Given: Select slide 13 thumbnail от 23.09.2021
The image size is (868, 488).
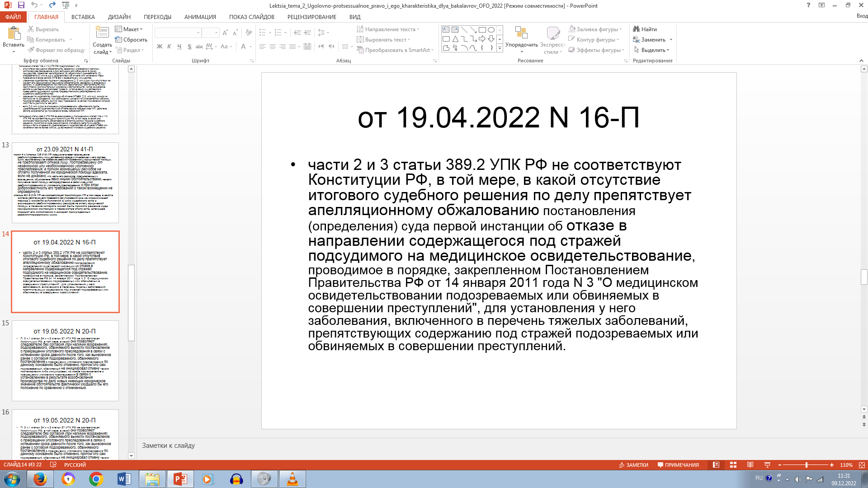Looking at the screenshot, I should pyautogui.click(x=65, y=183).
